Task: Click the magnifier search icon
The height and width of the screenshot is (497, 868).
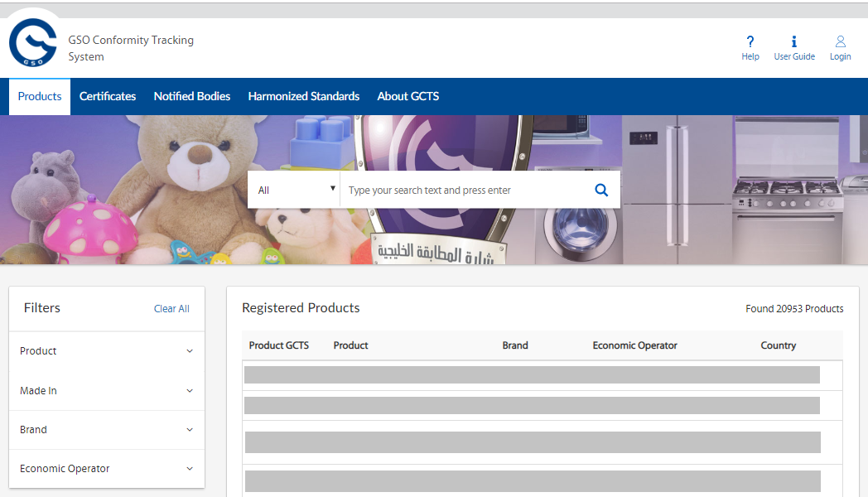Action: click(x=601, y=191)
